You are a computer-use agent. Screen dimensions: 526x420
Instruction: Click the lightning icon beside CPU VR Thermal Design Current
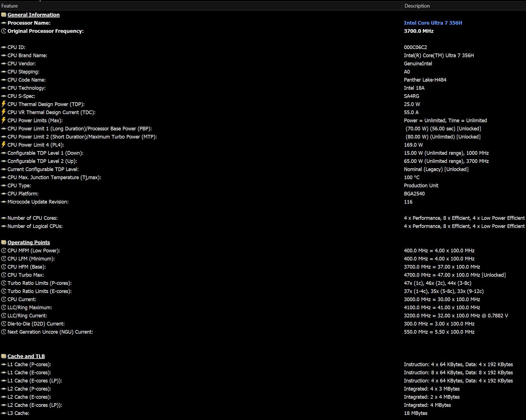pos(4,112)
